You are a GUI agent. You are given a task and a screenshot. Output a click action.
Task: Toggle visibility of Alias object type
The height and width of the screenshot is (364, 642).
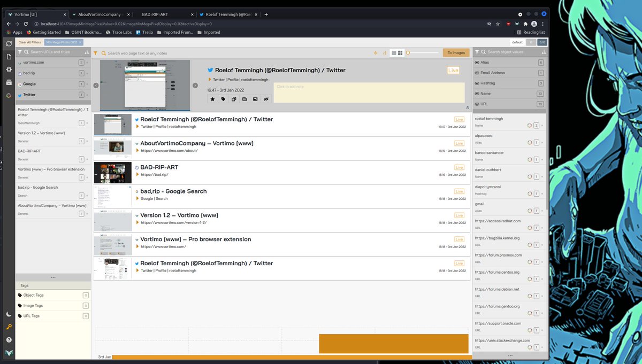[477, 63]
